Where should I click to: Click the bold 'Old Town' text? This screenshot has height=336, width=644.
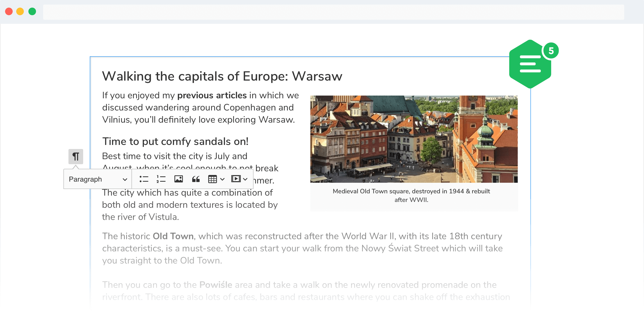click(x=173, y=236)
